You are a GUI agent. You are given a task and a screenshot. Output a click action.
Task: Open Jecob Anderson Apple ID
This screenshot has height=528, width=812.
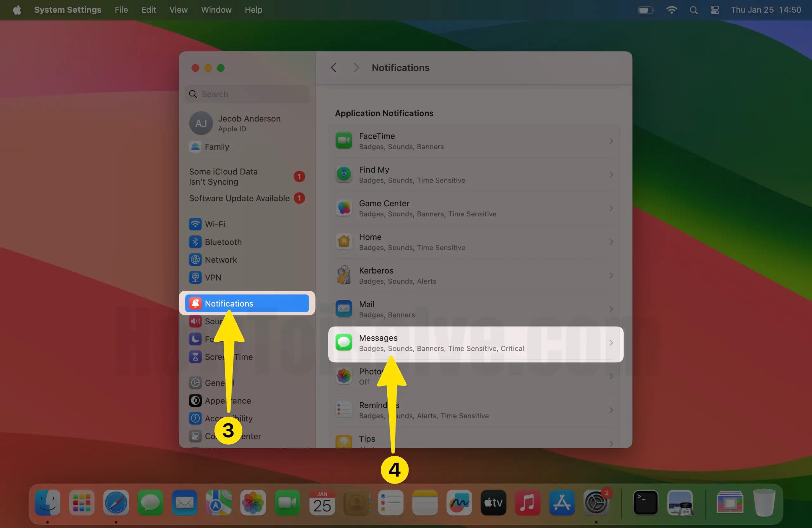tap(247, 123)
